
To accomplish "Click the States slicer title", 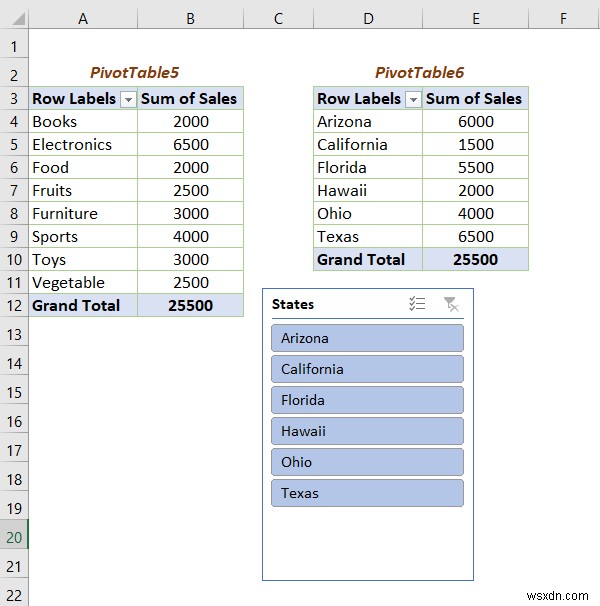I will [293, 304].
